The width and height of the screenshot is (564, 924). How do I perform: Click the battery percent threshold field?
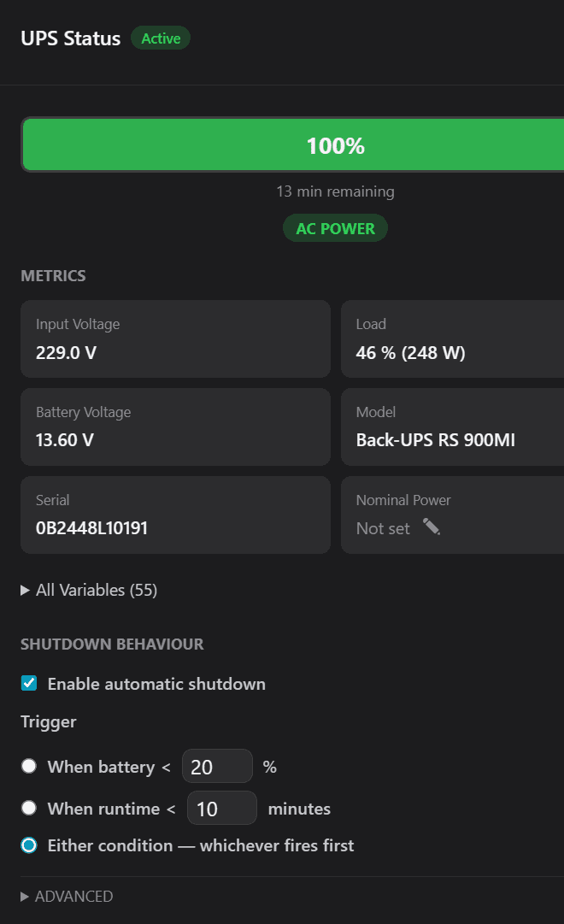[217, 767]
